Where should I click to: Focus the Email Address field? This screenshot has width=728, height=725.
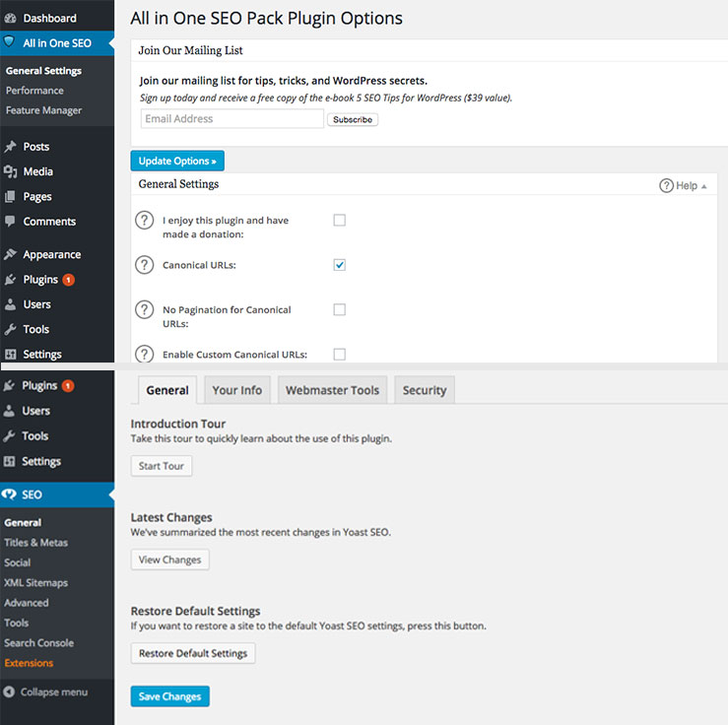click(x=232, y=119)
